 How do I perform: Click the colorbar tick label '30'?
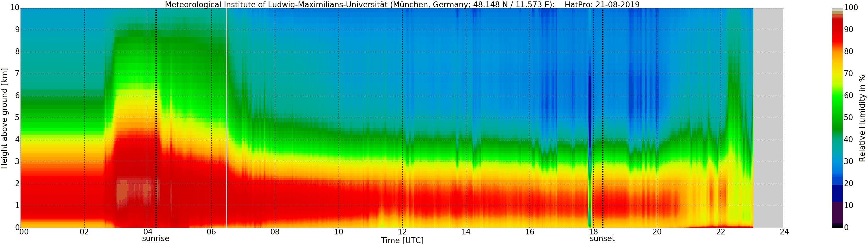tap(848, 161)
